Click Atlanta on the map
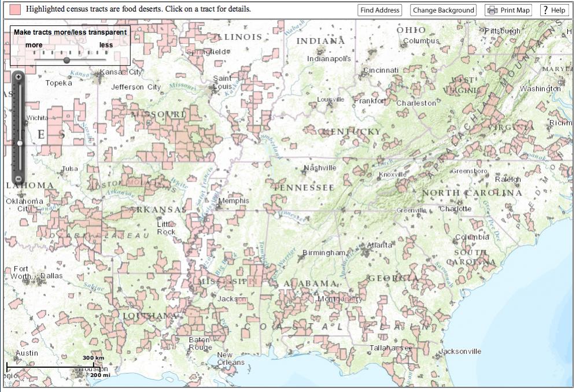This screenshot has height=392, width=576. (x=379, y=245)
